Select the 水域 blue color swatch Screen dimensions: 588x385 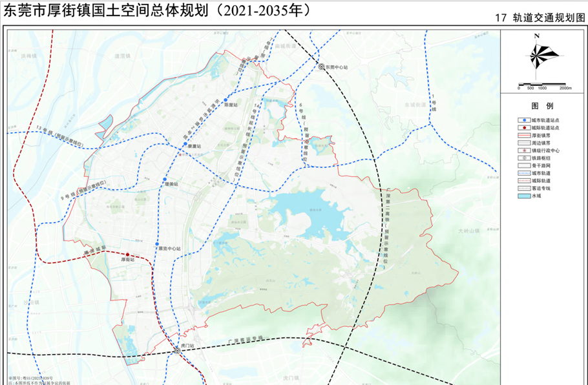(524, 195)
